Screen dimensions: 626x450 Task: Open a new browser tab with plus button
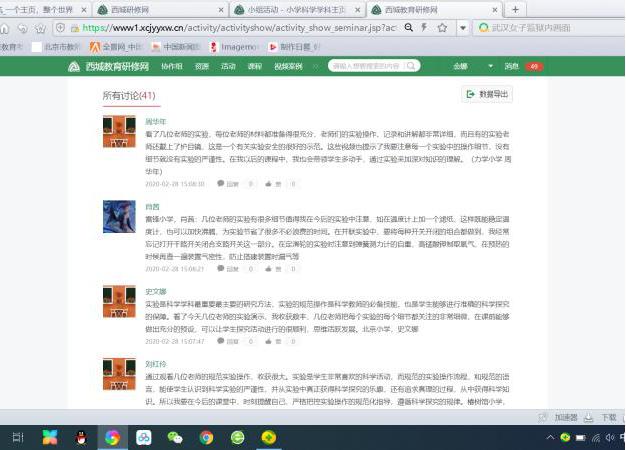[515, 9]
